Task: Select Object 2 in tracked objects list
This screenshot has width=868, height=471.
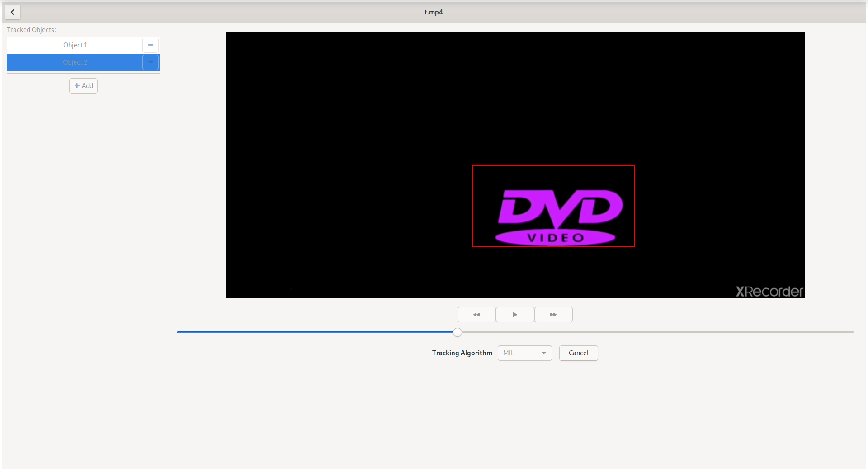Action: [75, 62]
